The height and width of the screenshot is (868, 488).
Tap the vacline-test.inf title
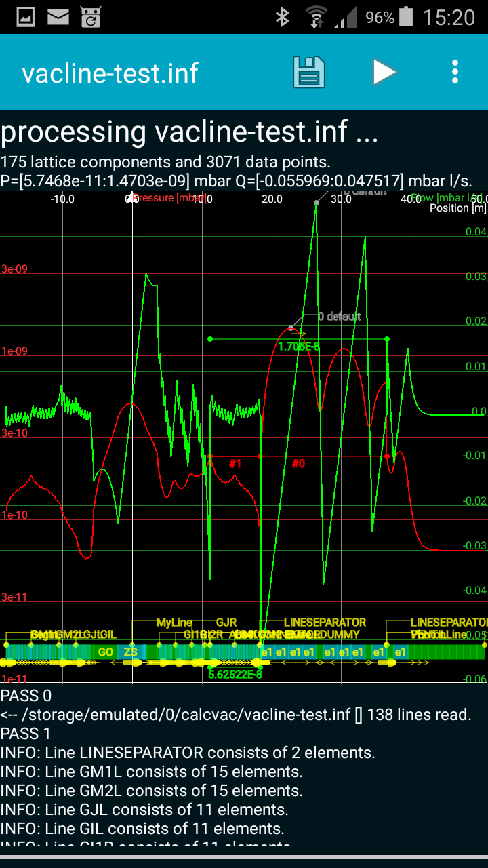110,73
